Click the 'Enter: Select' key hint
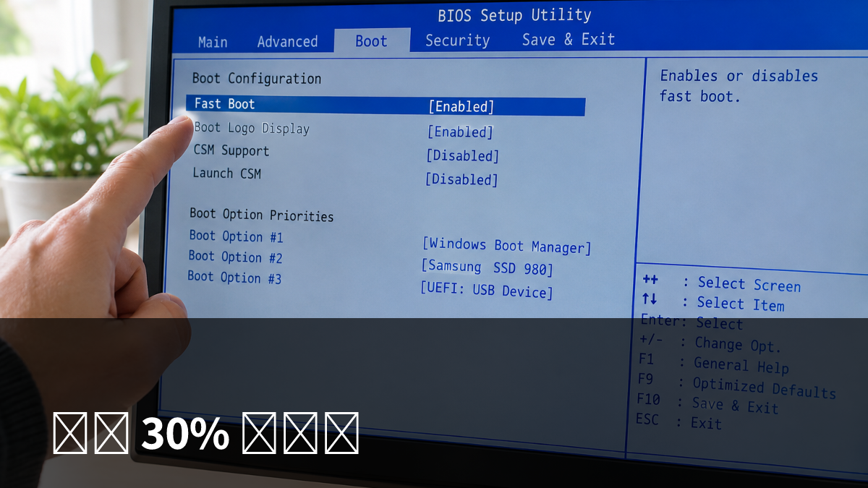 pos(692,322)
